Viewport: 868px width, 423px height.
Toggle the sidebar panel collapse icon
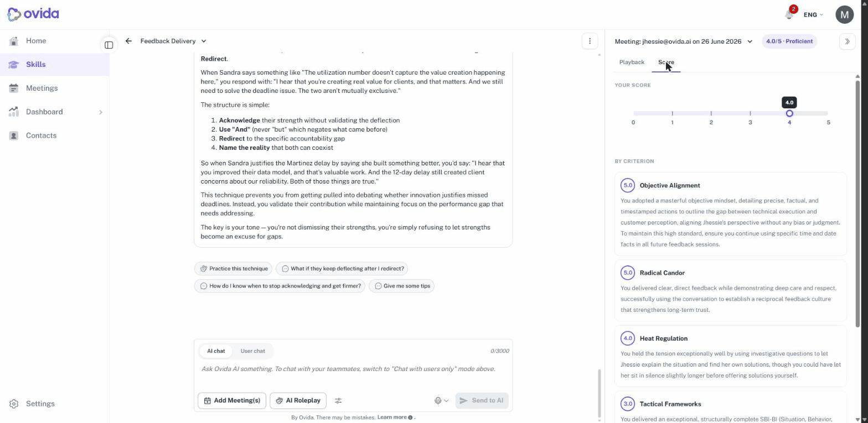pos(109,45)
